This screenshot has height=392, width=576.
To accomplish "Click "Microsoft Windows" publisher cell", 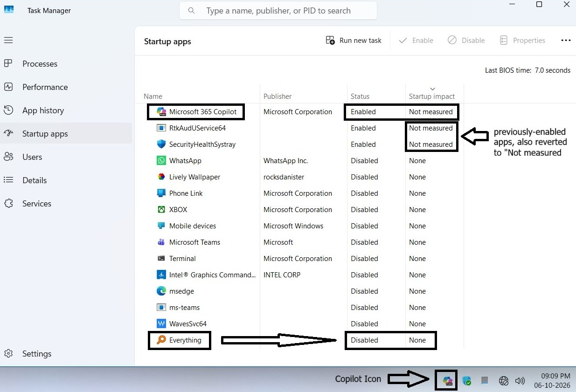I will [x=293, y=226].
